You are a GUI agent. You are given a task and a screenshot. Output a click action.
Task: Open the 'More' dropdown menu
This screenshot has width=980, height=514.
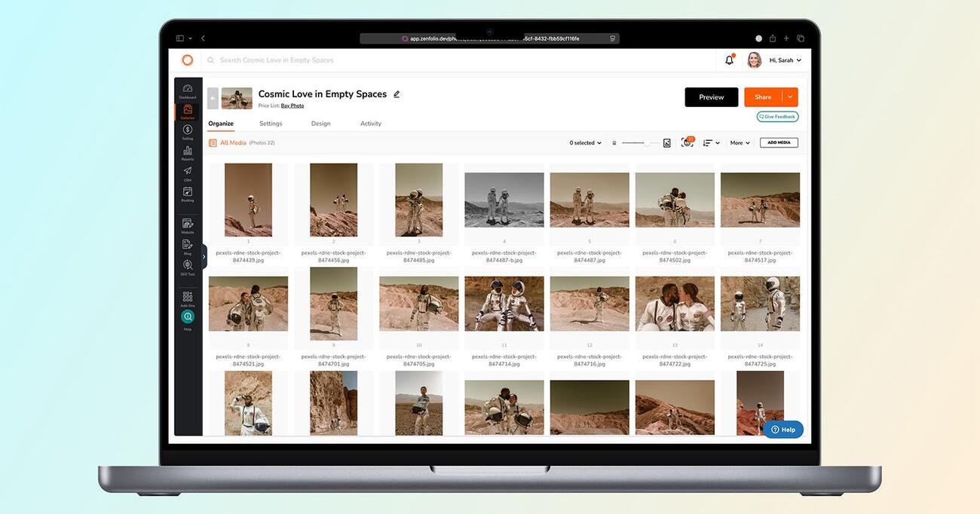[x=740, y=142]
